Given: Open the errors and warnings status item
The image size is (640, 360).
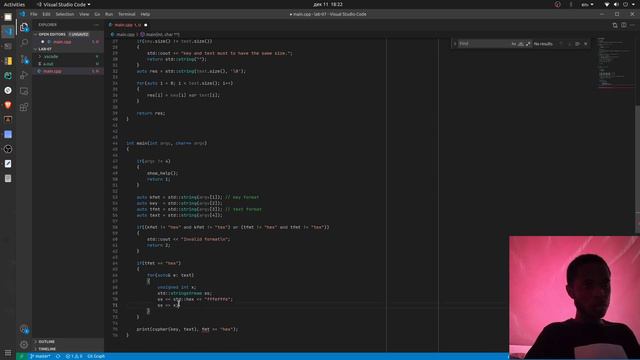Looking at the screenshot, I should tap(74, 356).
